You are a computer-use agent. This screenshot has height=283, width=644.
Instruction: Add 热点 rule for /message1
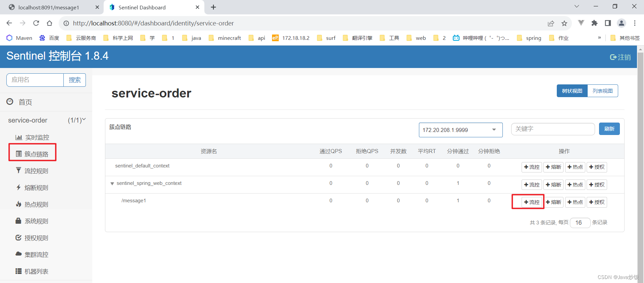[x=575, y=202]
